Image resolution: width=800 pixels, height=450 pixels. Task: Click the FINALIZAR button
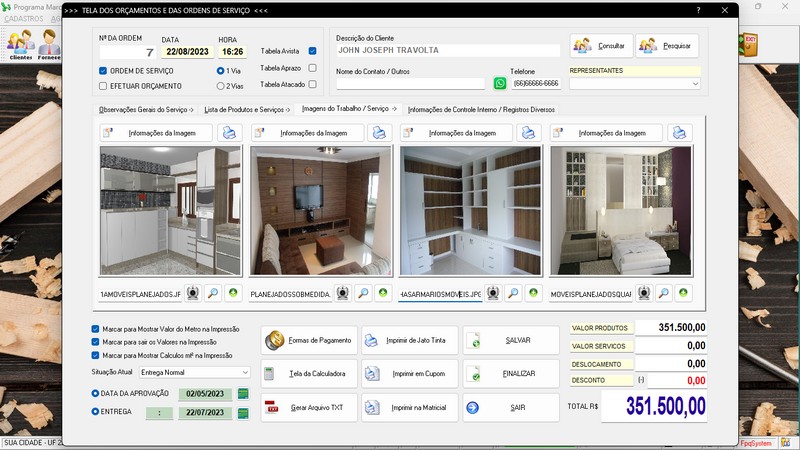511,374
